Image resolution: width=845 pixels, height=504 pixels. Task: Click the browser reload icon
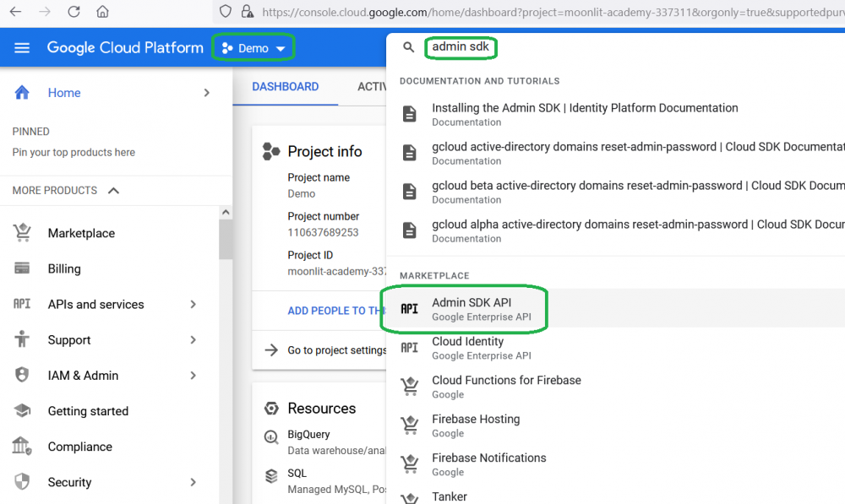pyautogui.click(x=74, y=12)
